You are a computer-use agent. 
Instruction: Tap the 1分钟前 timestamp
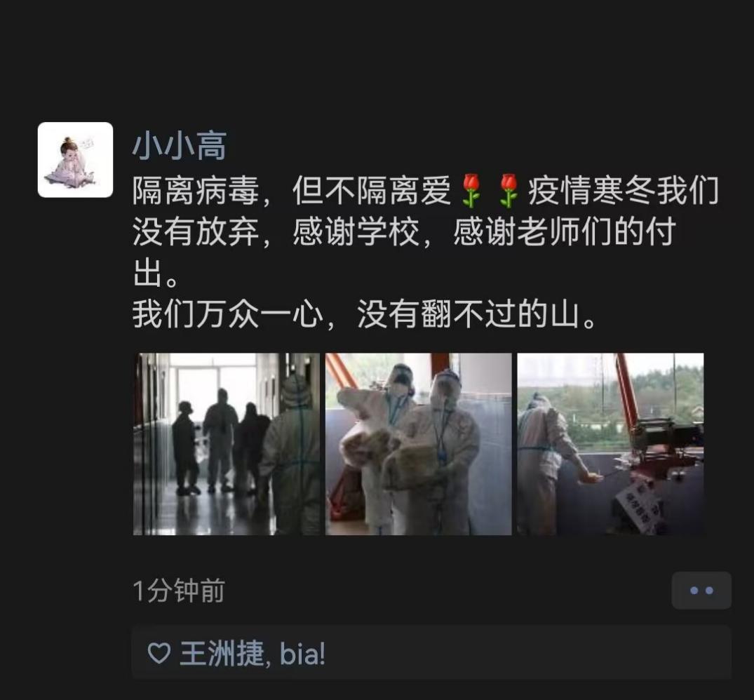click(178, 591)
